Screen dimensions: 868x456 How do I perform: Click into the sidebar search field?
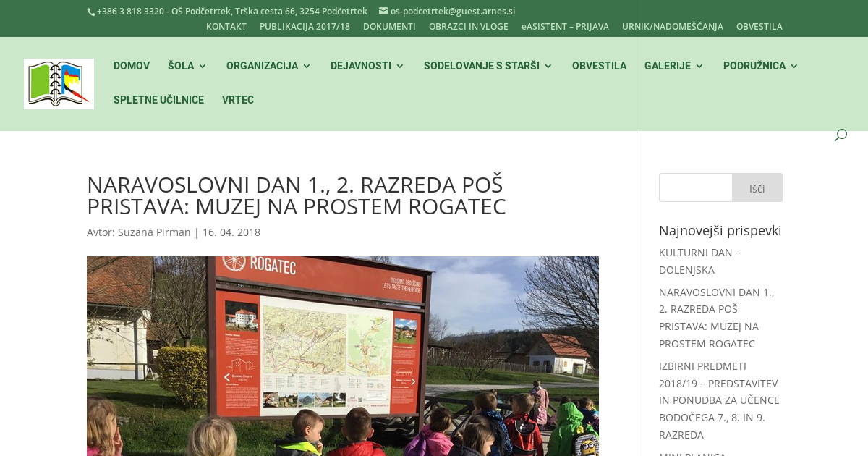tap(695, 187)
